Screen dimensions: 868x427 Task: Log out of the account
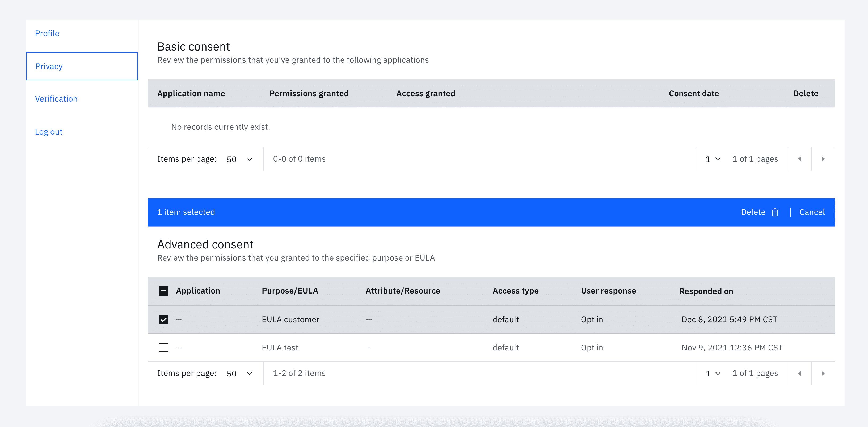pos(49,132)
